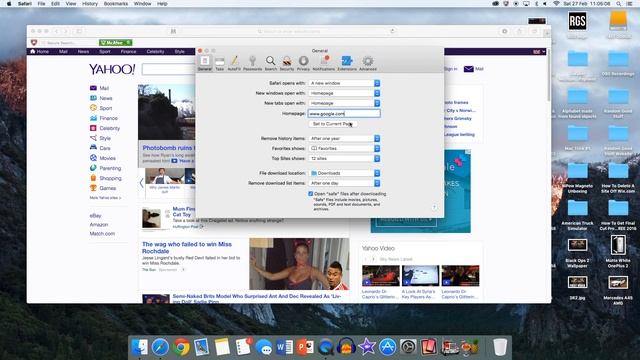
Task: Switch to the Tabs preferences pane
Action: (220, 63)
